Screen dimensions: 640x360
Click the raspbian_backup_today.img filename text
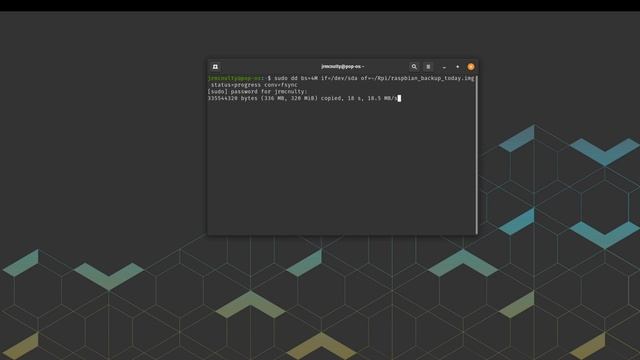tap(433, 78)
